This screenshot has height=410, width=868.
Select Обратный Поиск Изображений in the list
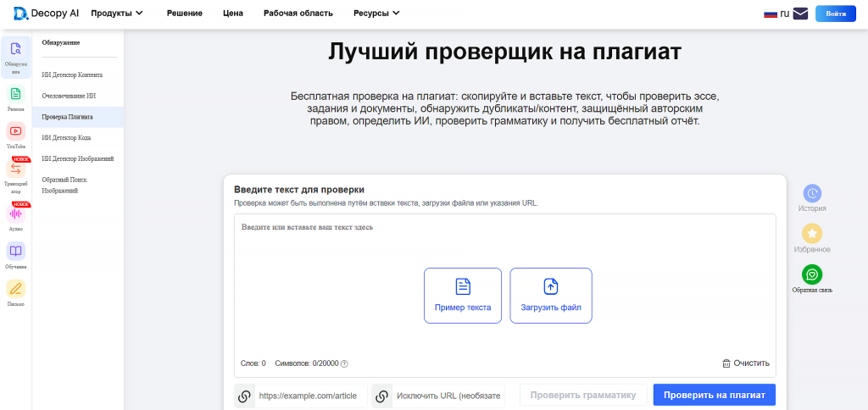coord(78,185)
